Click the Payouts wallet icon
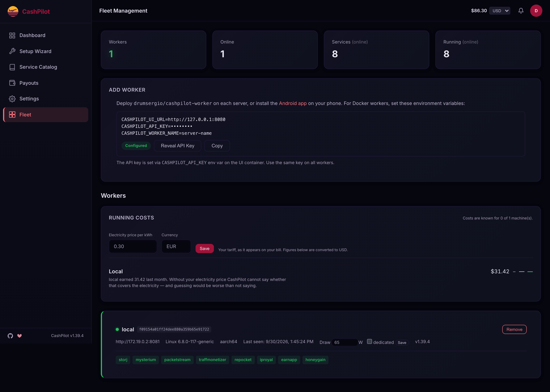This screenshot has height=392, width=550. 12,83
